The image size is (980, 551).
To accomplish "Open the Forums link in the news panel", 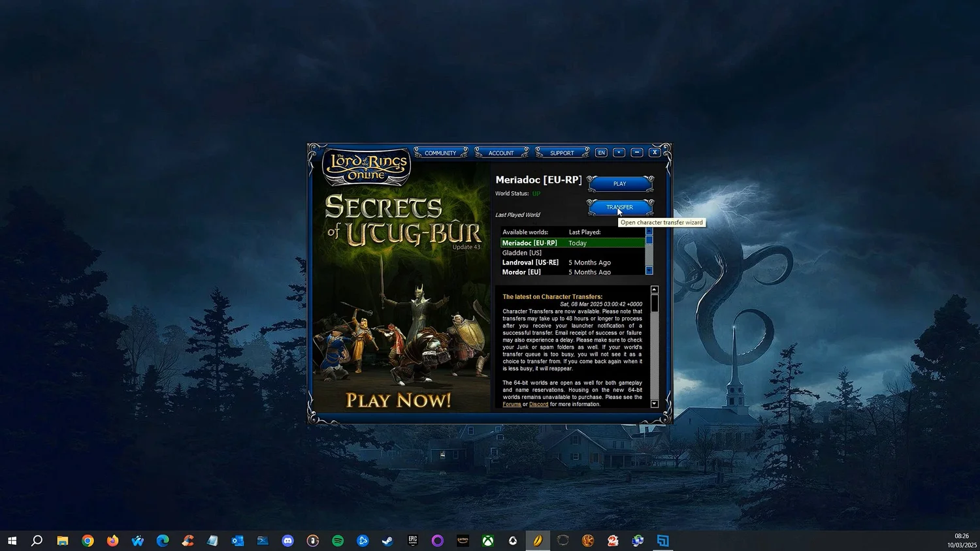I will (512, 404).
